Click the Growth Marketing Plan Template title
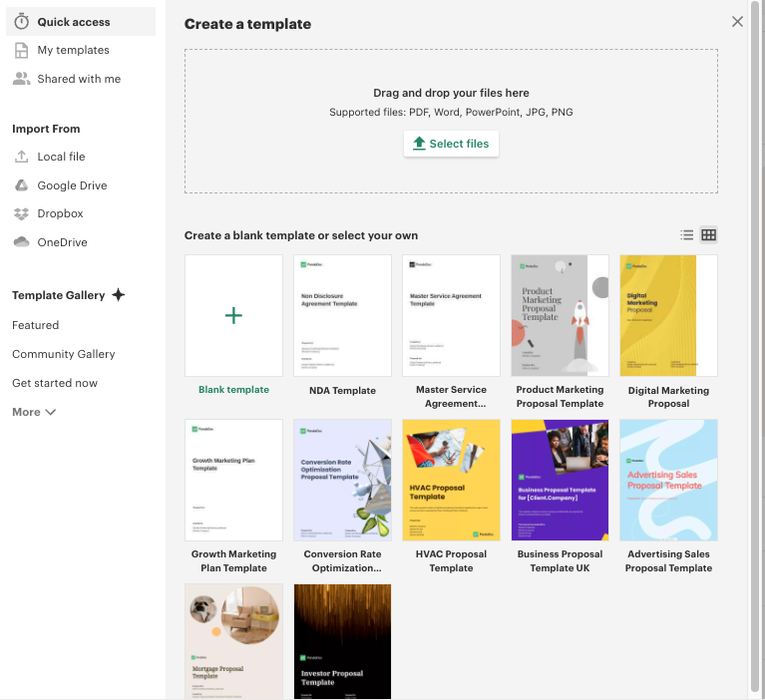The height and width of the screenshot is (700, 765). [233, 561]
